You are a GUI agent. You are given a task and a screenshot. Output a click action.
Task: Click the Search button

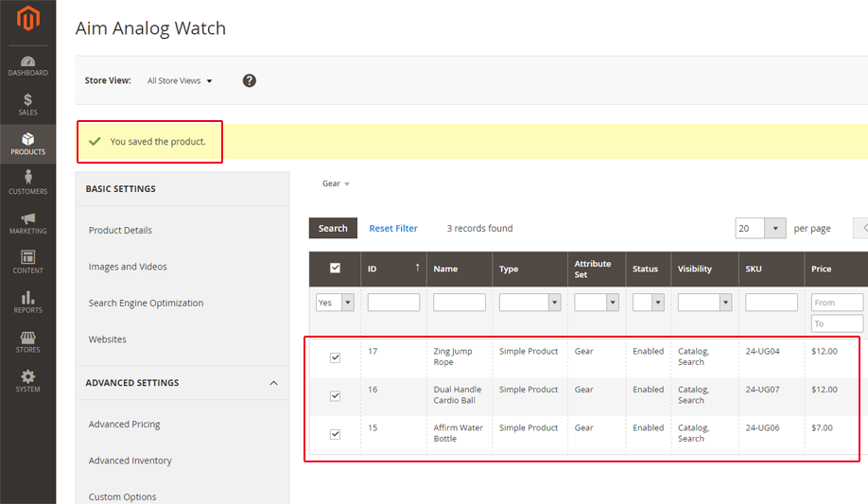[x=333, y=228]
